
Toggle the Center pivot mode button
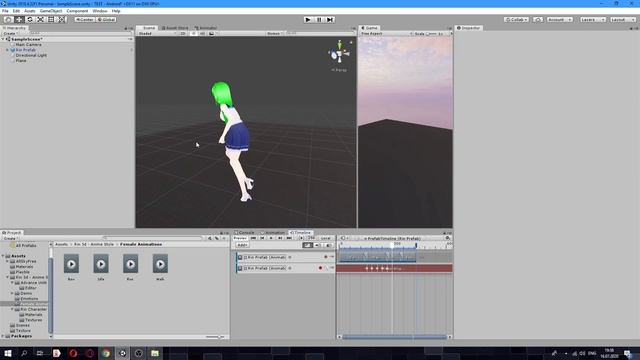point(84,20)
